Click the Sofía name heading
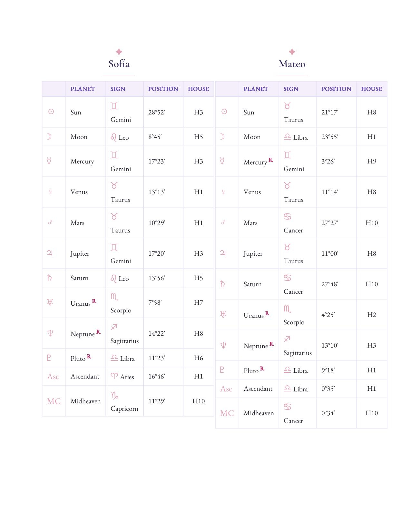This screenshot has width=411, height=532. pyautogui.click(x=119, y=64)
